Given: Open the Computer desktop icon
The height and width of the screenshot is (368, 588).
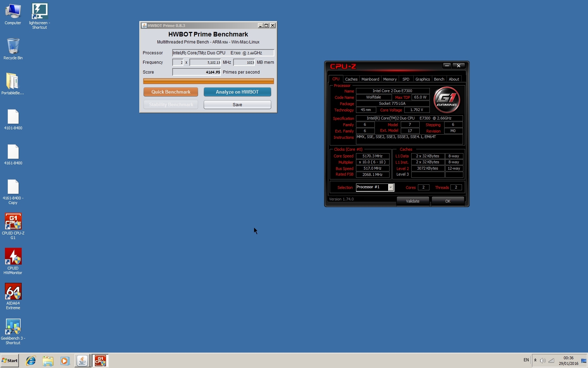Looking at the screenshot, I should 13,14.
